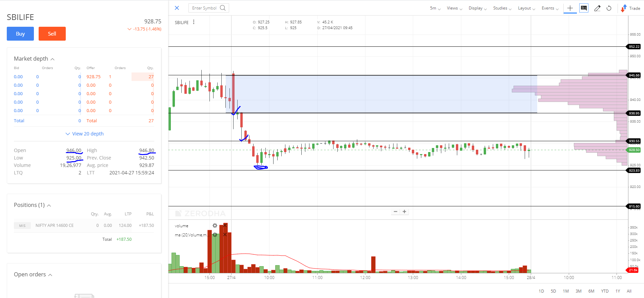644x298 pixels.
Task: Select 1Y time range
Action: point(618,291)
